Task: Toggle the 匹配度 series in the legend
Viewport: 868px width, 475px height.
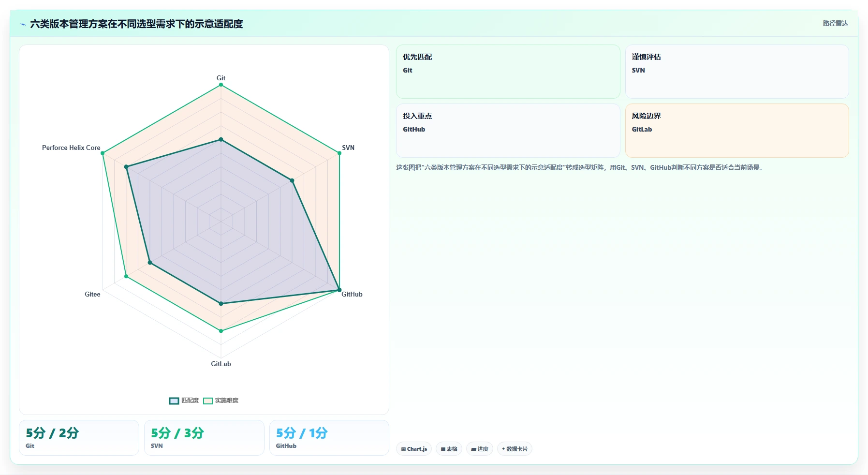Action: point(184,401)
